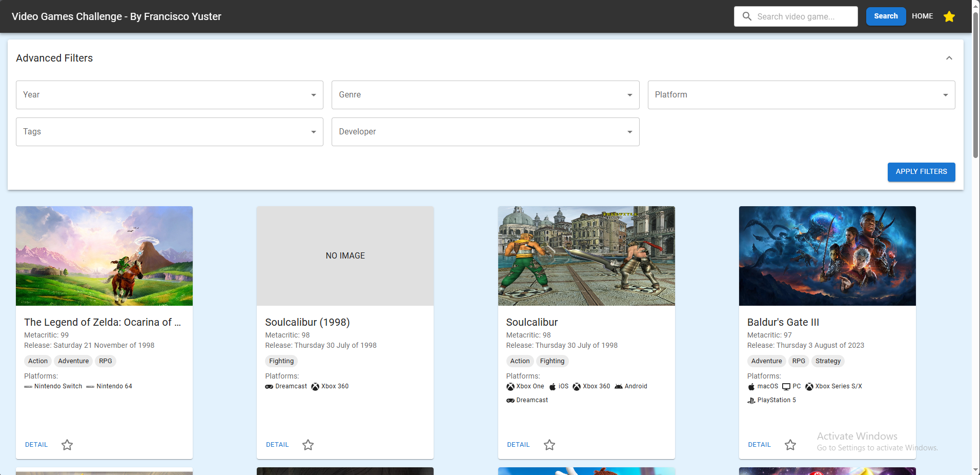
Task: Click the Dreamcast icon on Soulcalibur (1998)
Action: (269, 387)
